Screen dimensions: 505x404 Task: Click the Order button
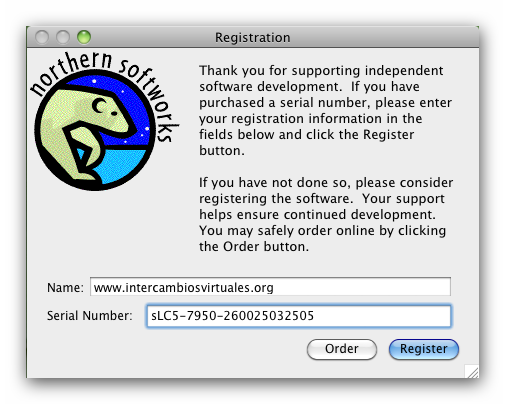click(x=342, y=349)
